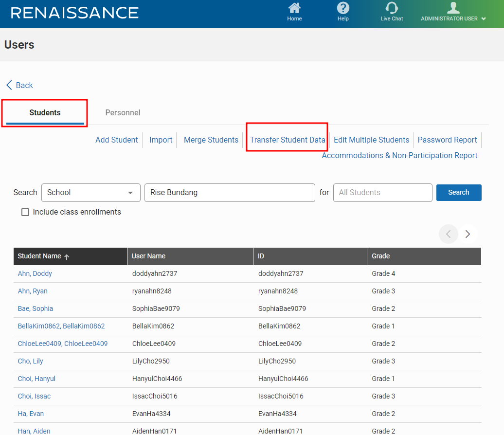
Task: Click the Back chevron arrow icon
Action: pyautogui.click(x=9, y=85)
